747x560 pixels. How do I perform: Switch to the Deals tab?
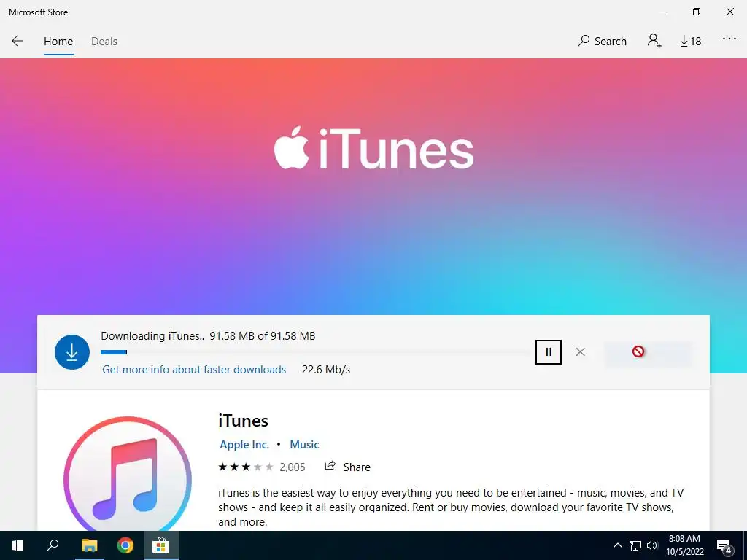point(104,42)
